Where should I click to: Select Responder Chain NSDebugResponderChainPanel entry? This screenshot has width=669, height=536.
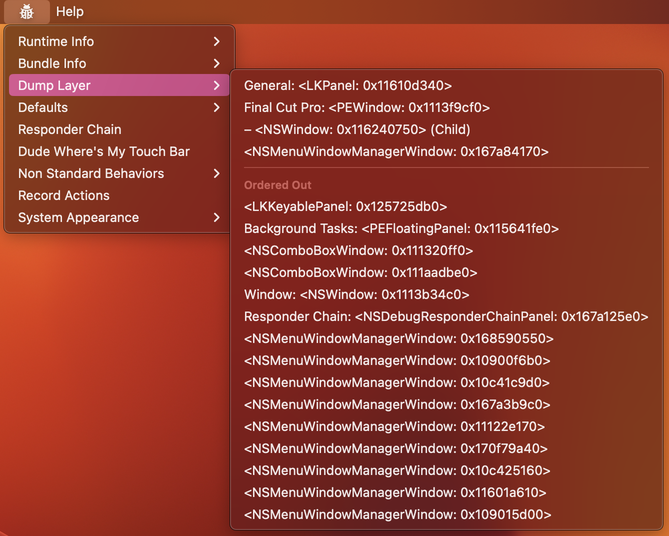pyautogui.click(x=446, y=317)
